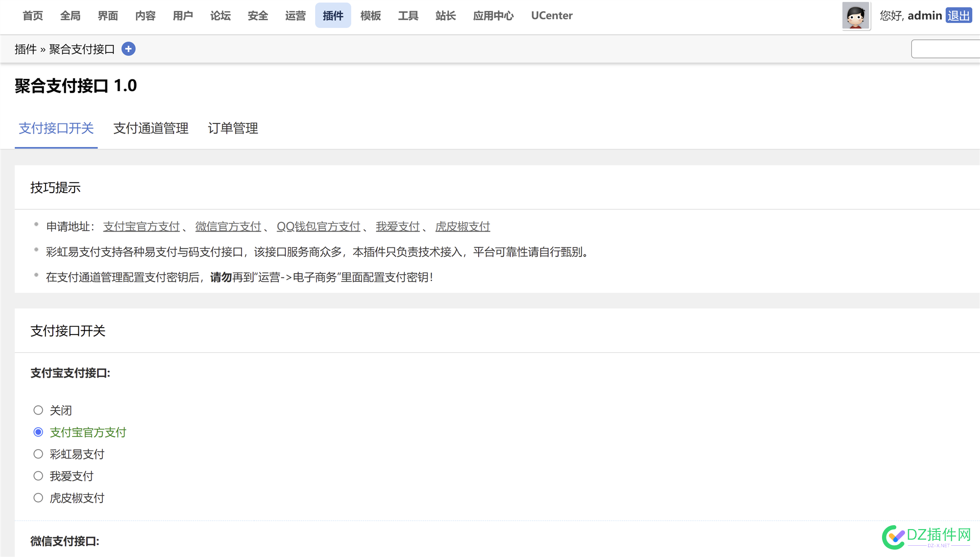Switch to the 支付通道管理 tab
980x557 pixels.
pos(151,128)
